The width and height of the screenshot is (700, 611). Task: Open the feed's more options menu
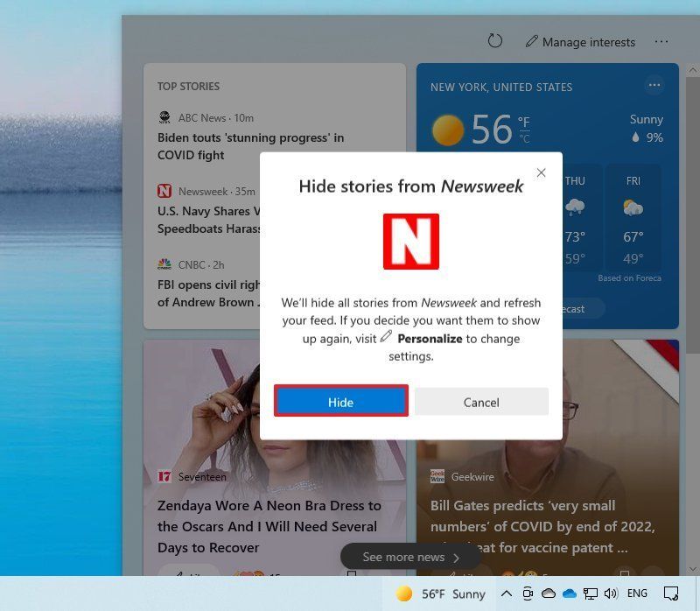662,41
